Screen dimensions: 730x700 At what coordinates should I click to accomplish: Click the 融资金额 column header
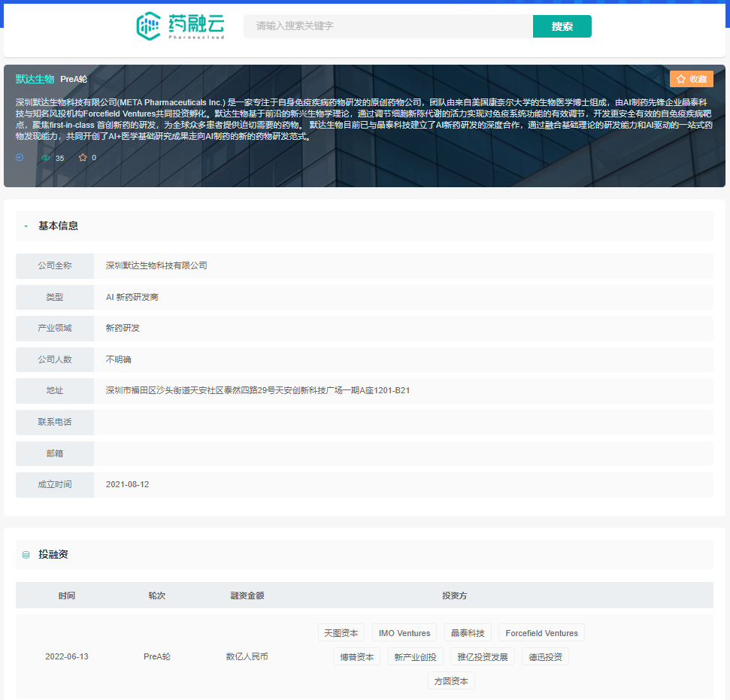pyautogui.click(x=247, y=595)
